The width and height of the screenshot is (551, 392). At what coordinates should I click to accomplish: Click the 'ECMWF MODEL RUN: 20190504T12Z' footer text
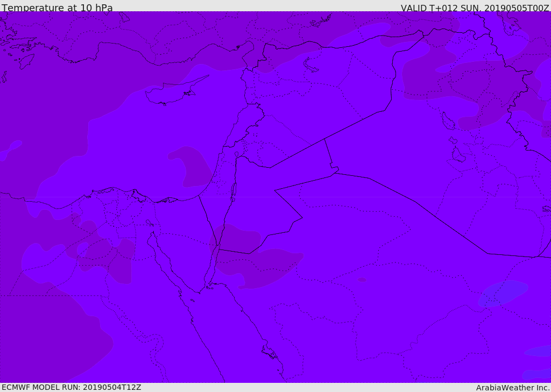tap(72, 387)
